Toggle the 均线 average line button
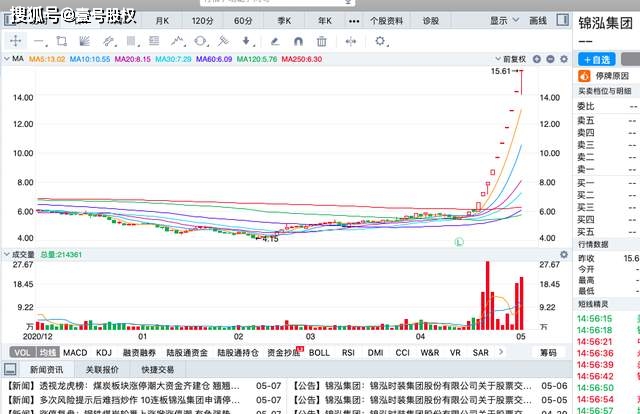Screen dimensions: 640x414 pos(48,353)
